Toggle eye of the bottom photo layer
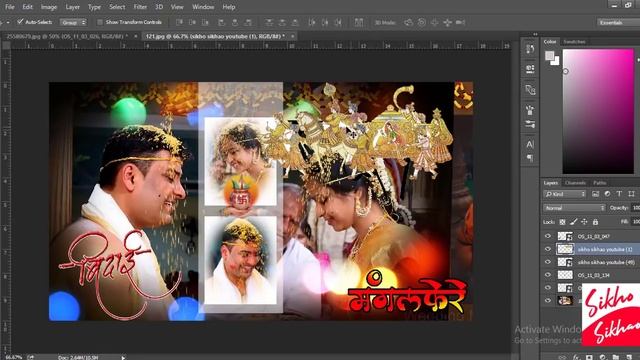The image size is (640, 360). click(x=548, y=301)
